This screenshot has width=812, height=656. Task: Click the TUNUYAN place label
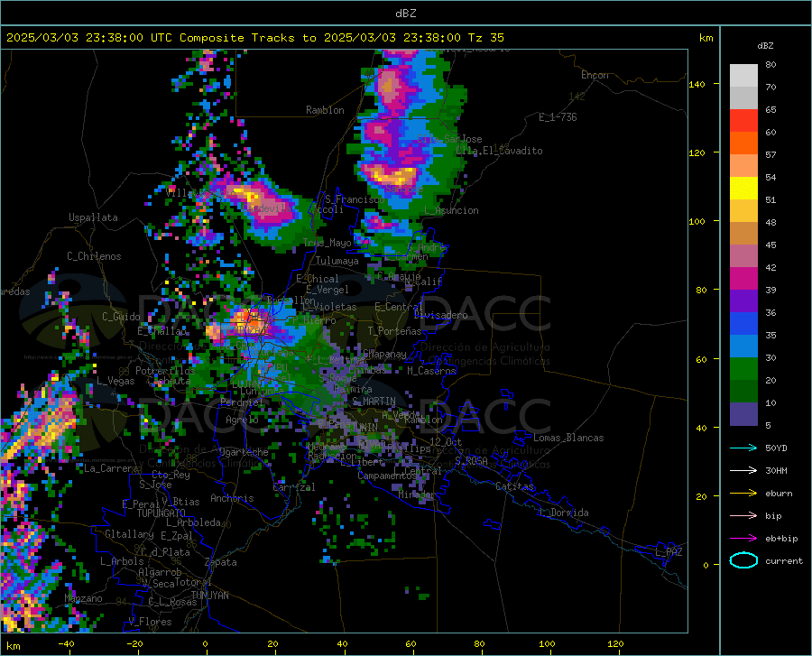coord(209,596)
